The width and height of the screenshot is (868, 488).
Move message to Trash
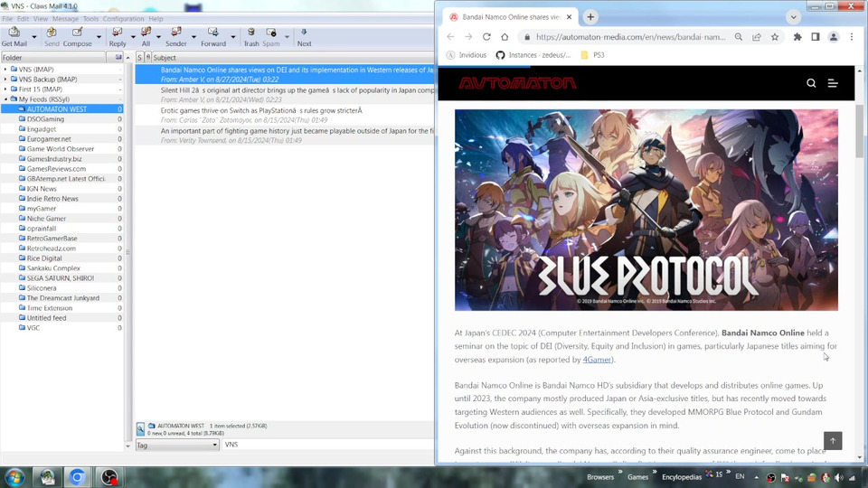[x=251, y=37]
